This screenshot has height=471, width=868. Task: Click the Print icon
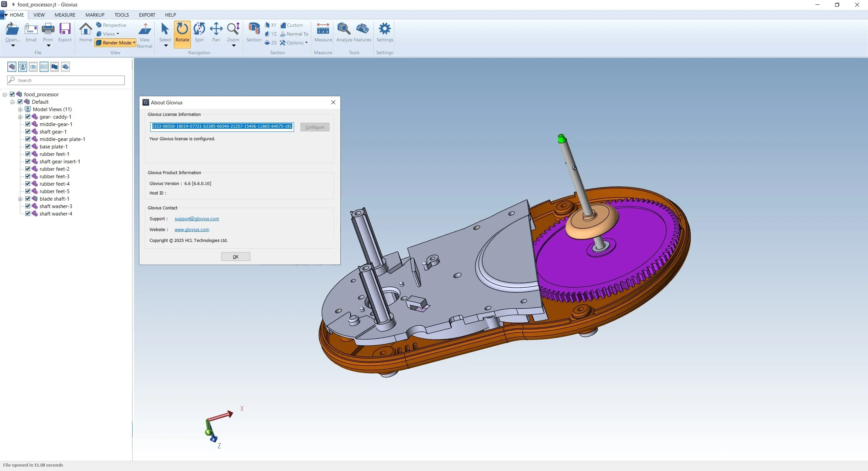coord(48,29)
